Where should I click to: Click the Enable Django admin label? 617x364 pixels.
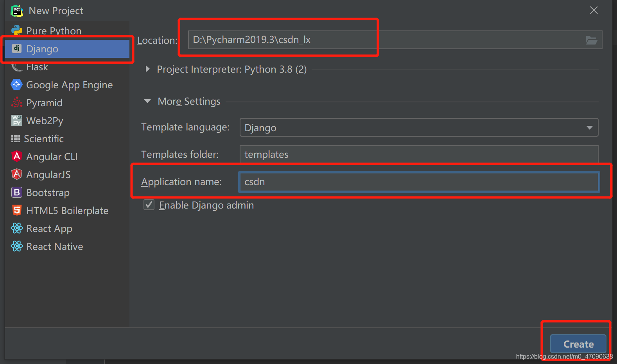[x=206, y=205]
